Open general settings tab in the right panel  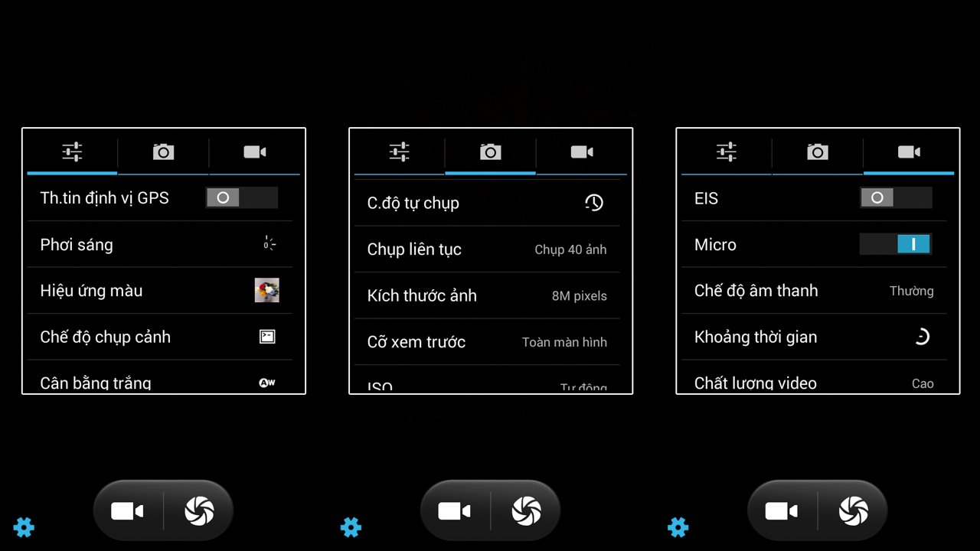(x=726, y=152)
